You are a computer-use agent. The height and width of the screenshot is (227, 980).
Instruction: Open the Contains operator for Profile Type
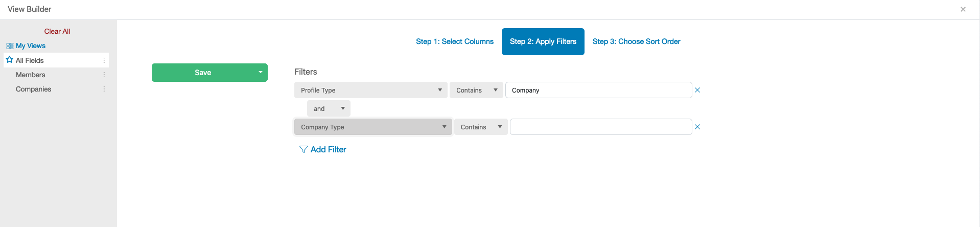[476, 90]
